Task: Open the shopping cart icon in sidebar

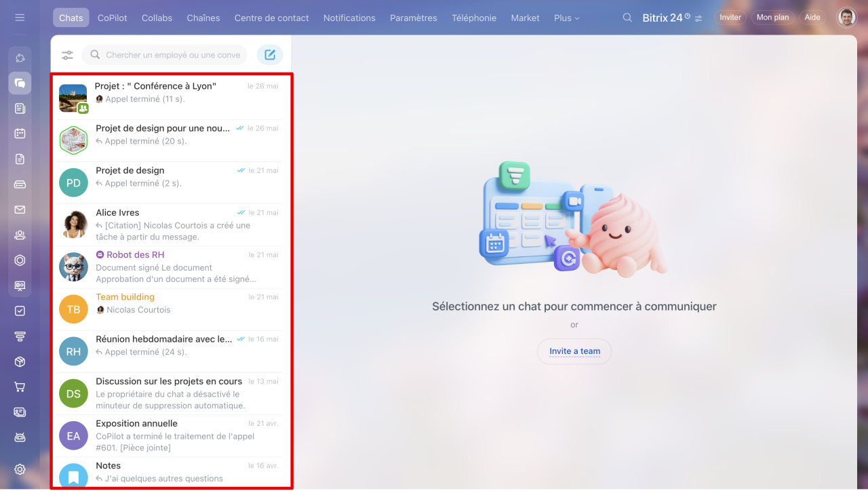Action: click(x=20, y=387)
